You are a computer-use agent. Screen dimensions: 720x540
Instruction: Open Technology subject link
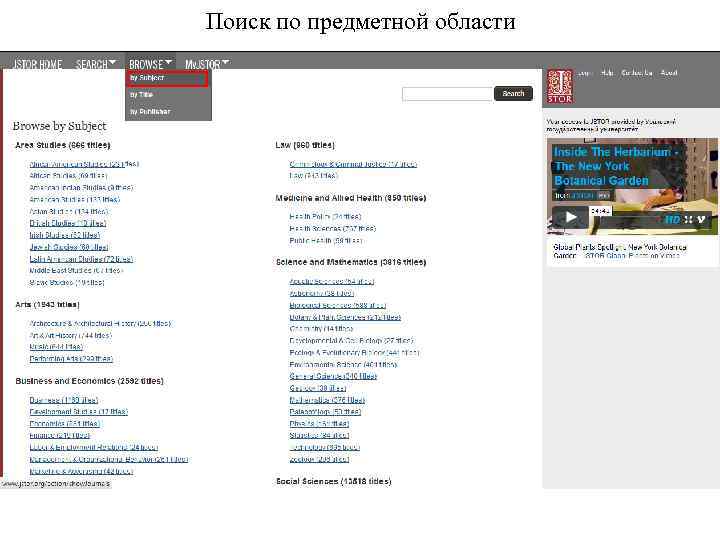click(324, 447)
